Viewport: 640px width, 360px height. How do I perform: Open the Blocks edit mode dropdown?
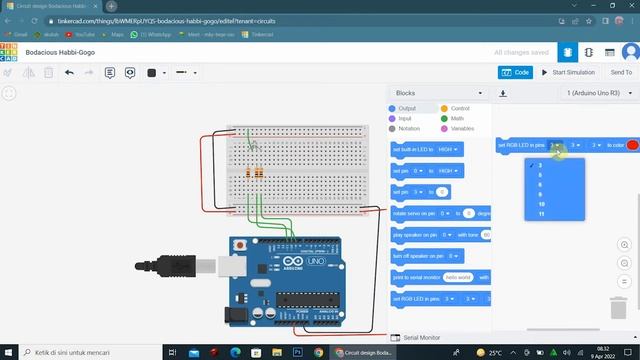439,93
